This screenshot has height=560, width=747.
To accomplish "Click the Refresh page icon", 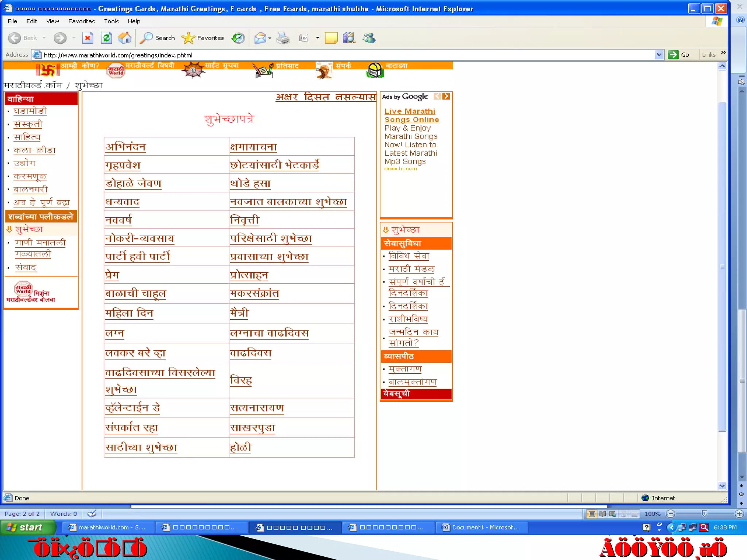I will pos(107,38).
